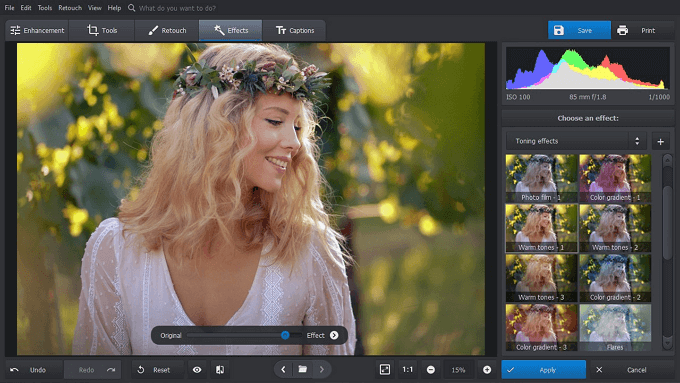Screen dimensions: 680x383
Task: Click the "Choose an effect:" heading
Action: [x=588, y=118]
